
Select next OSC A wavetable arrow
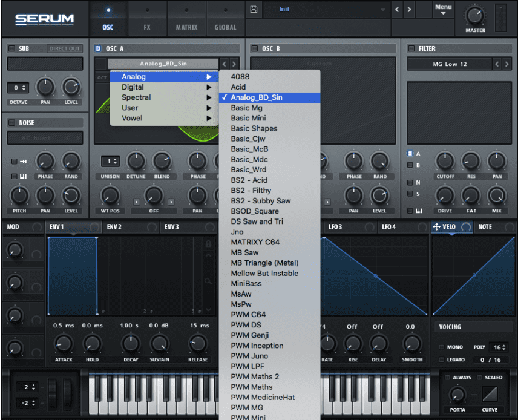tap(234, 64)
